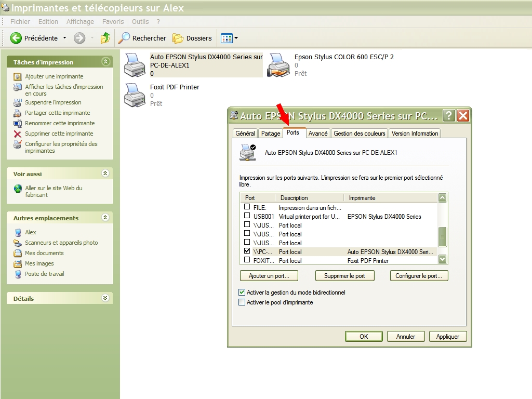This screenshot has width=532, height=399.
Task: Click the Partager cette imprimante icon
Action: [x=18, y=113]
